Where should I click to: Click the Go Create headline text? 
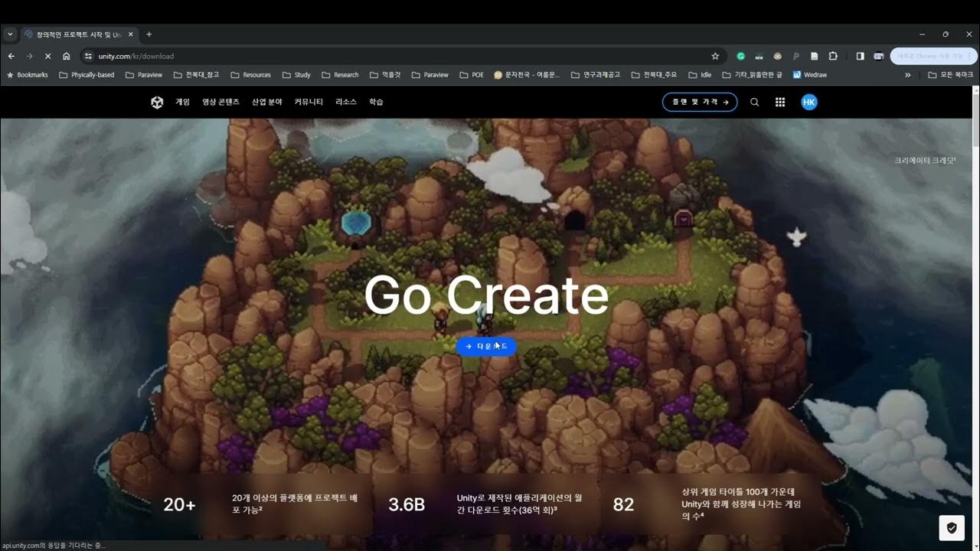point(486,295)
